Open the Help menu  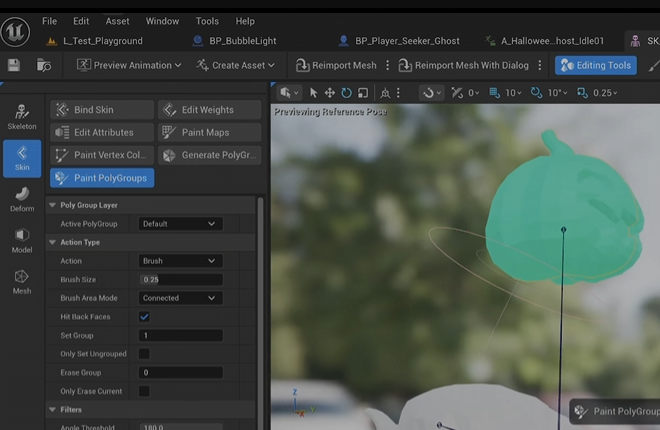click(x=245, y=21)
